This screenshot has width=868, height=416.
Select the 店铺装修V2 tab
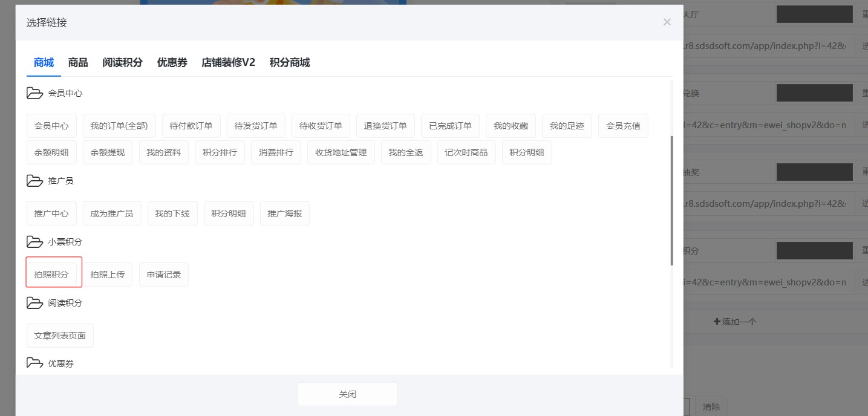229,62
